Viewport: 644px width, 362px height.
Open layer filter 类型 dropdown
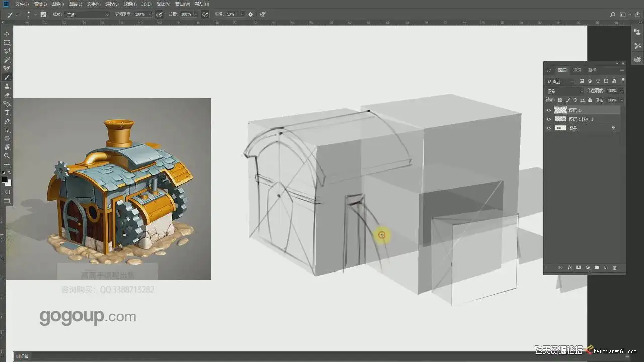pyautogui.click(x=560, y=81)
